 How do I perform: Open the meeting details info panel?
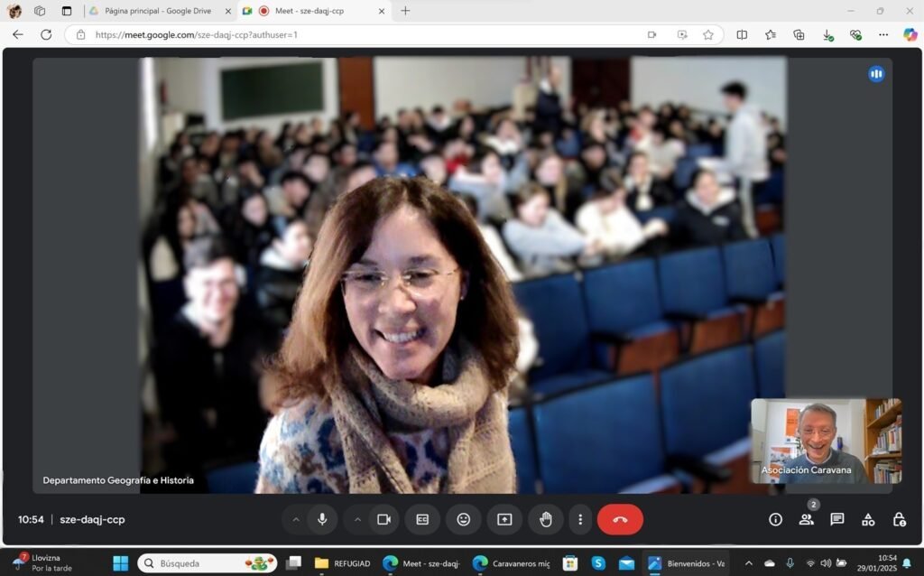(x=774, y=519)
